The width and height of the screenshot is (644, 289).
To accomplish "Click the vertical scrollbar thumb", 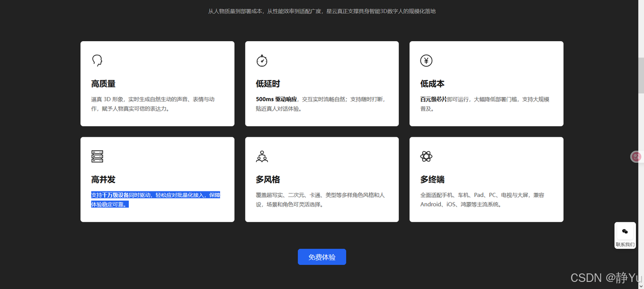I will (x=641, y=75).
